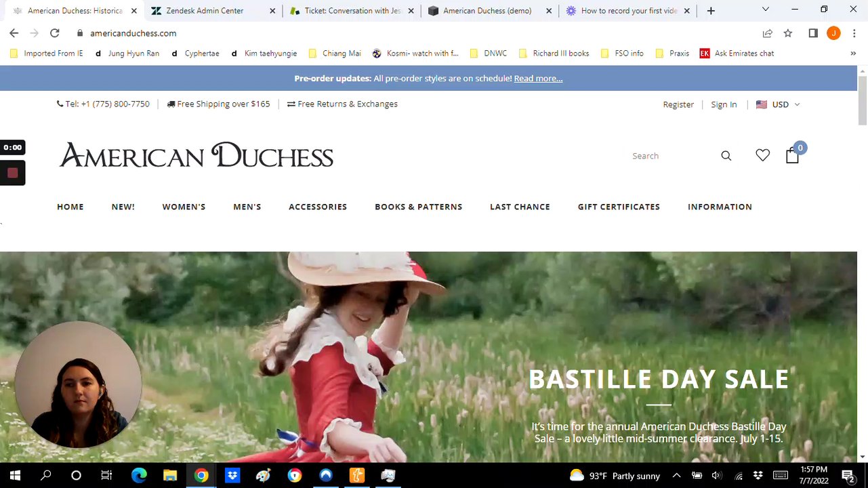Image resolution: width=868 pixels, height=488 pixels.
Task: Click the volume speaker tray icon
Action: tap(717, 476)
